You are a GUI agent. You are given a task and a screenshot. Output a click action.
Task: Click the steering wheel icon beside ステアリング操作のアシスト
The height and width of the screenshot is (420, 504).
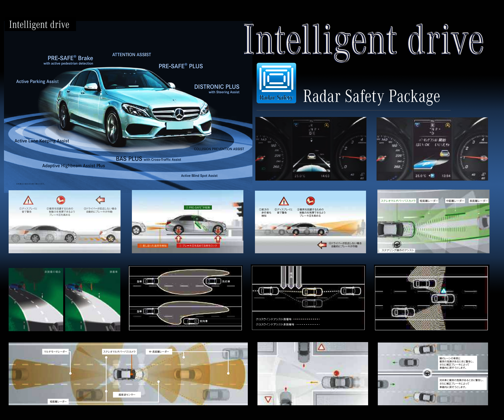coord(397,245)
